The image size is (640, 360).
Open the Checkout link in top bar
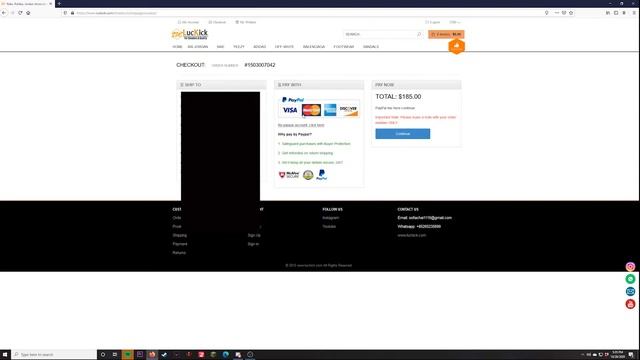[217, 22]
